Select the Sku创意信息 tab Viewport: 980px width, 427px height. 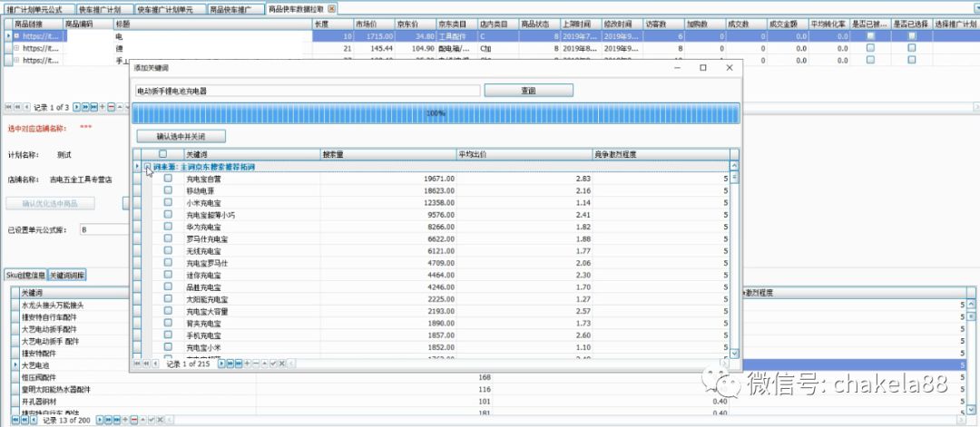point(25,276)
